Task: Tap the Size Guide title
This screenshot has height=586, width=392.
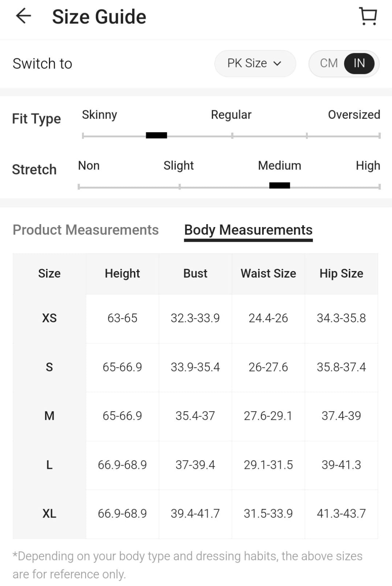Action: pos(99,17)
